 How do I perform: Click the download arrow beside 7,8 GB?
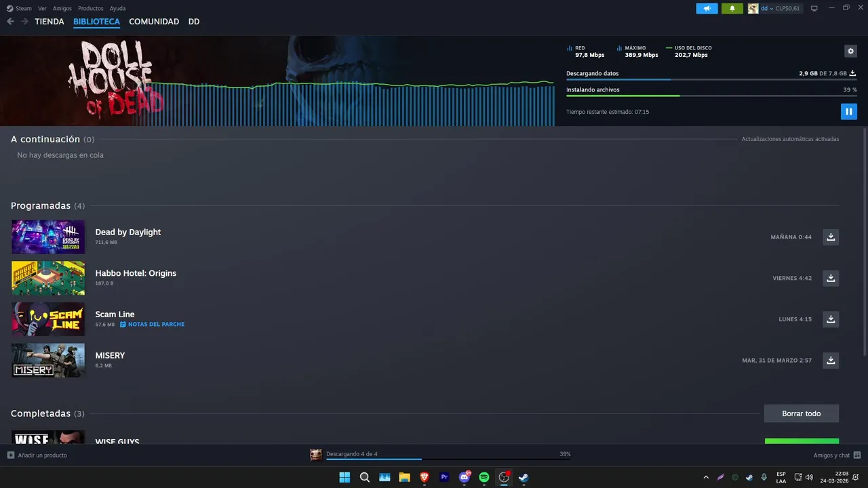point(853,73)
